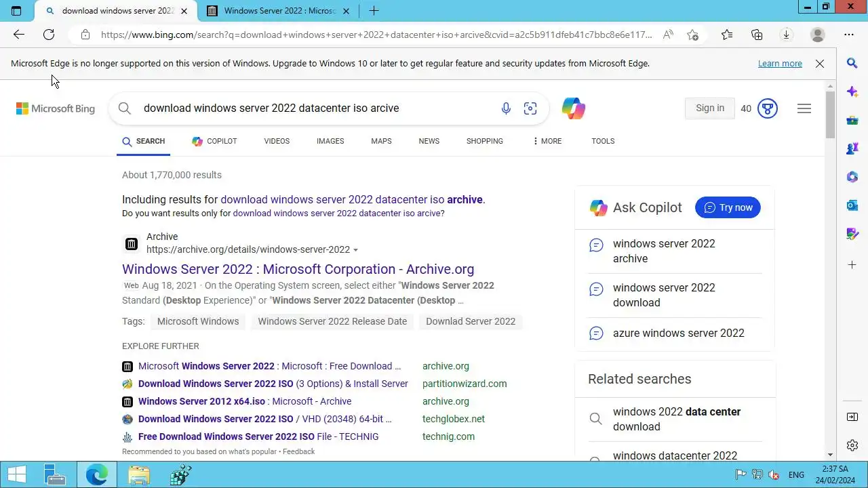The height and width of the screenshot is (488, 868).
Task: Open the MAPS tab
Action: coord(381,141)
